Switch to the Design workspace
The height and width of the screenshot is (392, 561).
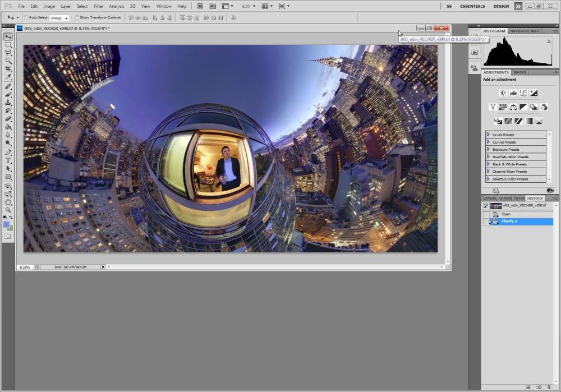(501, 6)
